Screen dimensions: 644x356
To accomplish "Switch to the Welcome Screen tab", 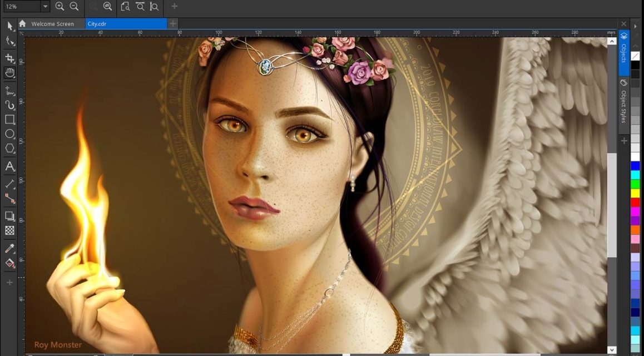I will [53, 24].
